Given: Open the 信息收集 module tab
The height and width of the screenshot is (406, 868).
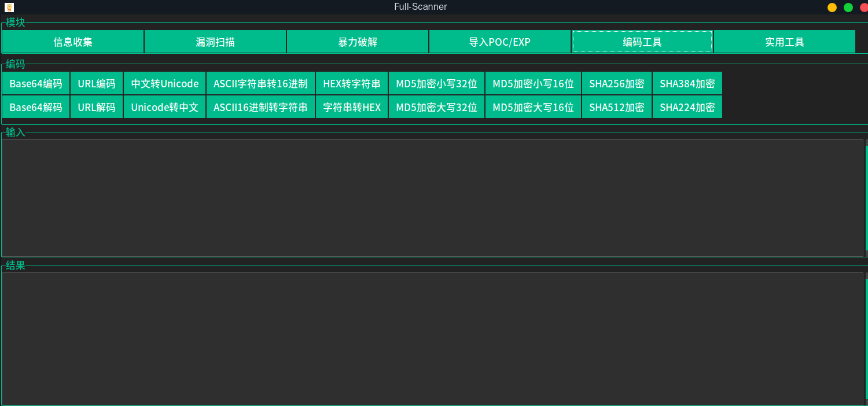Looking at the screenshot, I should (x=73, y=42).
